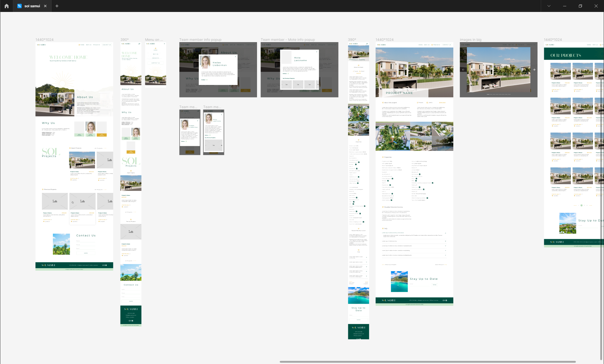The width and height of the screenshot is (604, 364).
Task: Close the Hadas Lieberman team member popup
Action: [x=235, y=56]
